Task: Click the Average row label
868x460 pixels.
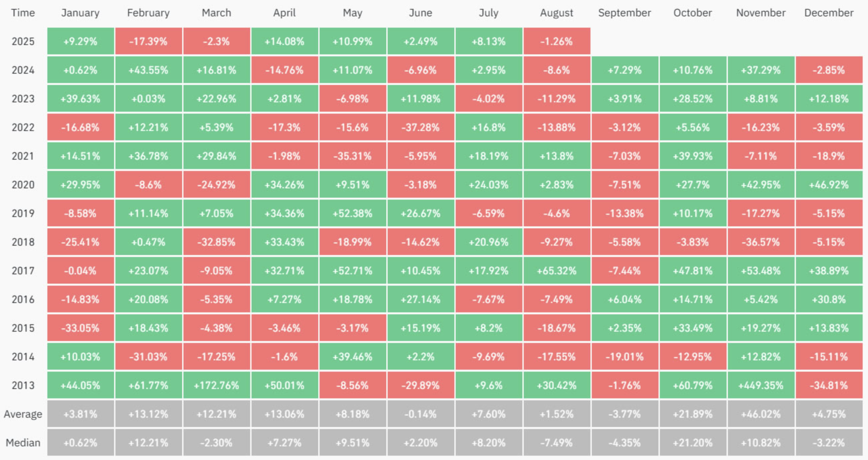Action: pyautogui.click(x=23, y=414)
